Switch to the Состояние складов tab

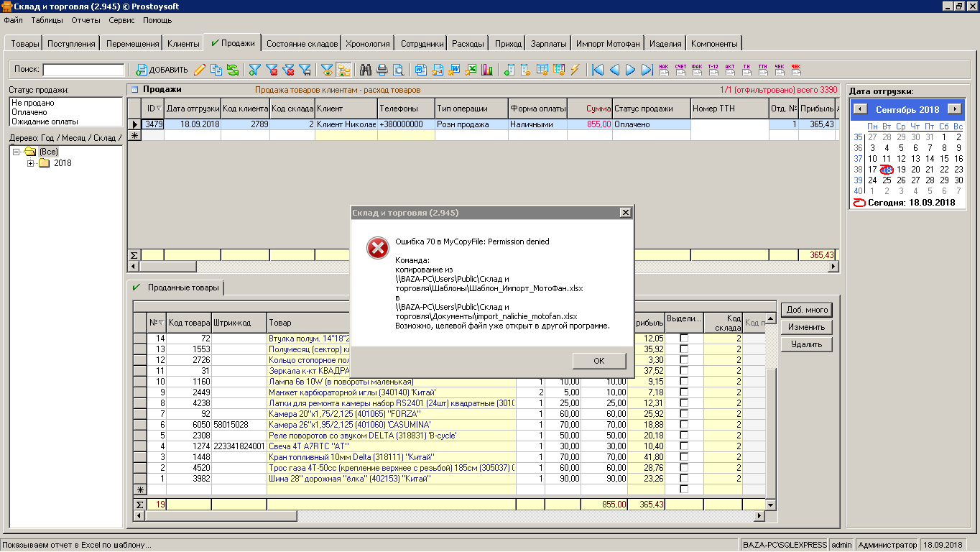(x=302, y=44)
